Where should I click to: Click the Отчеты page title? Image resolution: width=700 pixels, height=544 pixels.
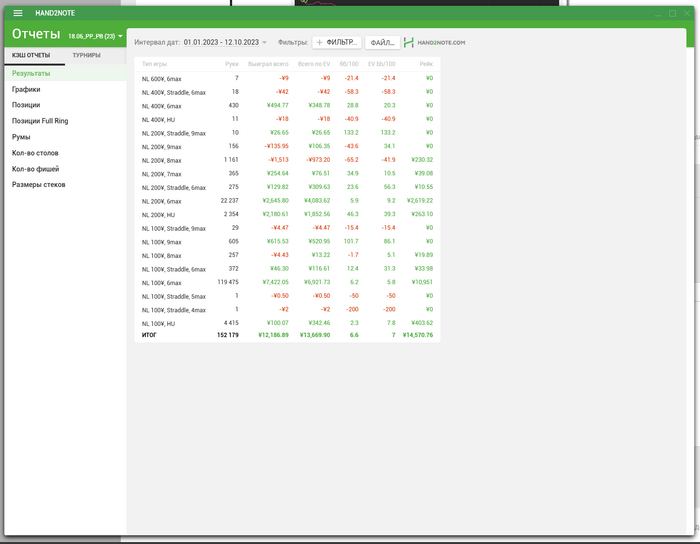coord(36,34)
